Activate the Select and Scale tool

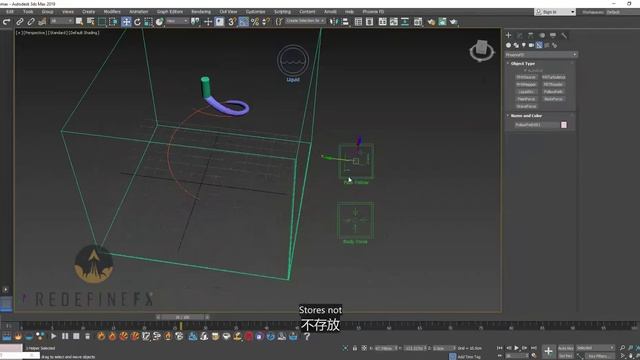(148, 22)
